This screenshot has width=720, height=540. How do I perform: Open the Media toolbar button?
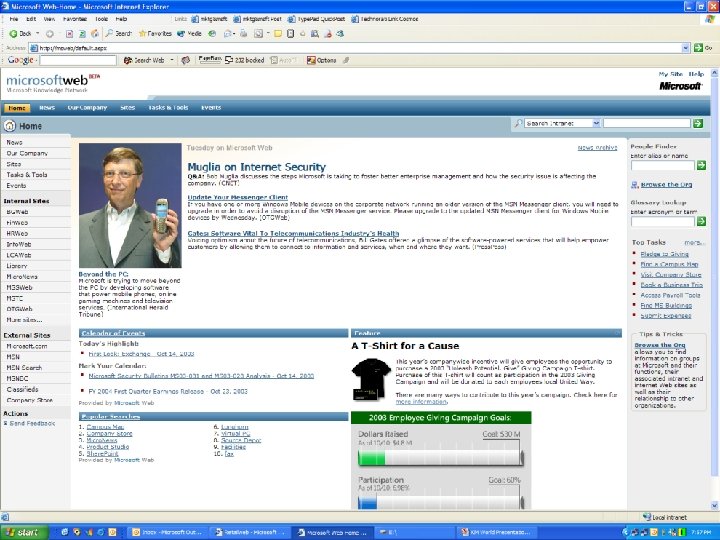tap(189, 34)
